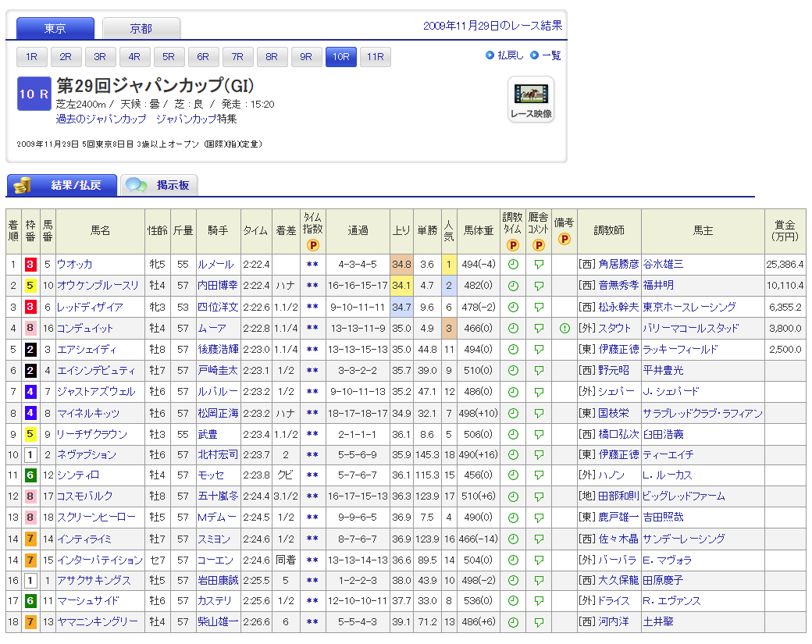Go to race 1R button
The image size is (812, 644).
point(32,57)
